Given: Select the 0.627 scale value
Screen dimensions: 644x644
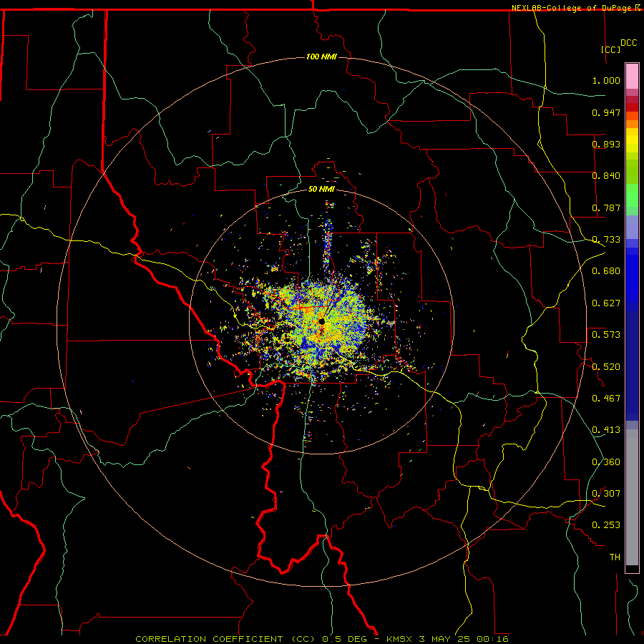Looking at the screenshot, I should point(606,303).
